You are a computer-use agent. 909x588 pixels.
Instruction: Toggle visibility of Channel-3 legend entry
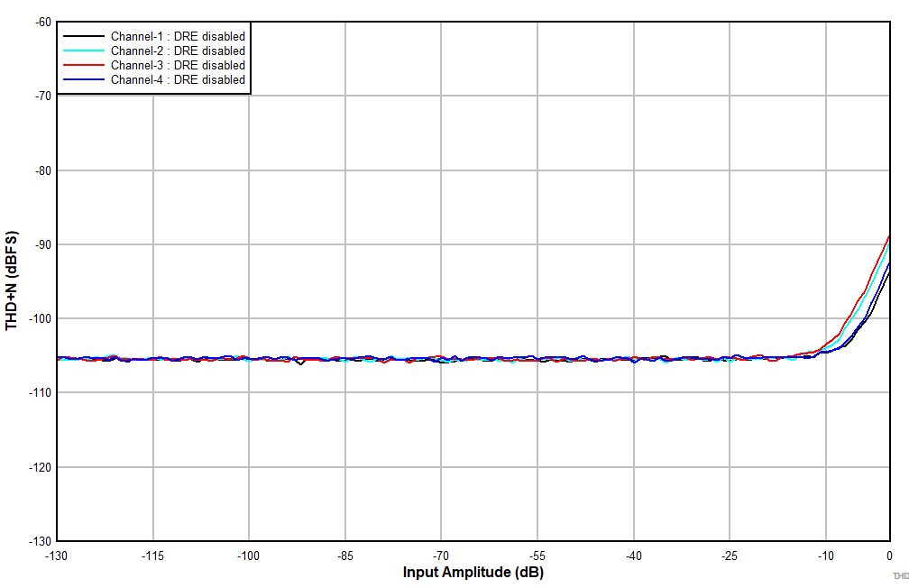pyautogui.click(x=176, y=65)
